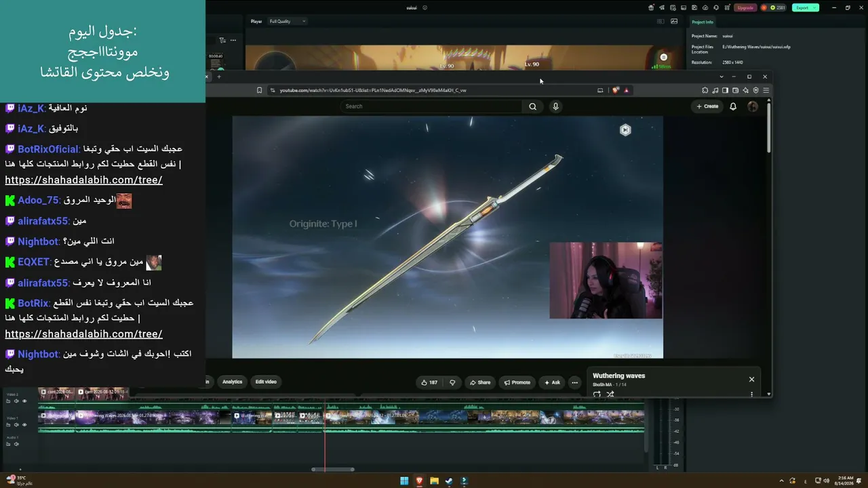Image resolution: width=868 pixels, height=488 pixels.
Task: Open the browser hamburger menu
Action: click(x=766, y=90)
